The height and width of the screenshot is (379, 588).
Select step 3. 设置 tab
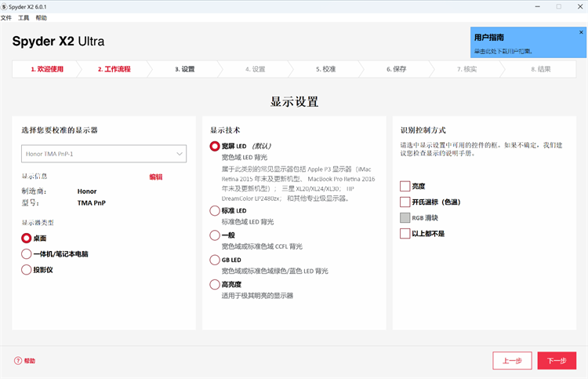pos(185,69)
